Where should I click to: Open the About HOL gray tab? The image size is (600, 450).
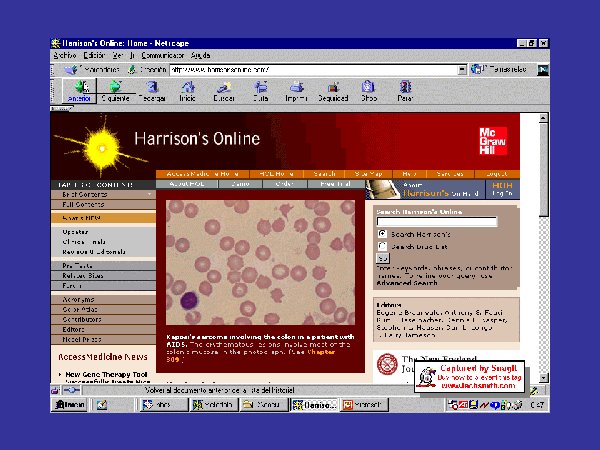point(187,184)
